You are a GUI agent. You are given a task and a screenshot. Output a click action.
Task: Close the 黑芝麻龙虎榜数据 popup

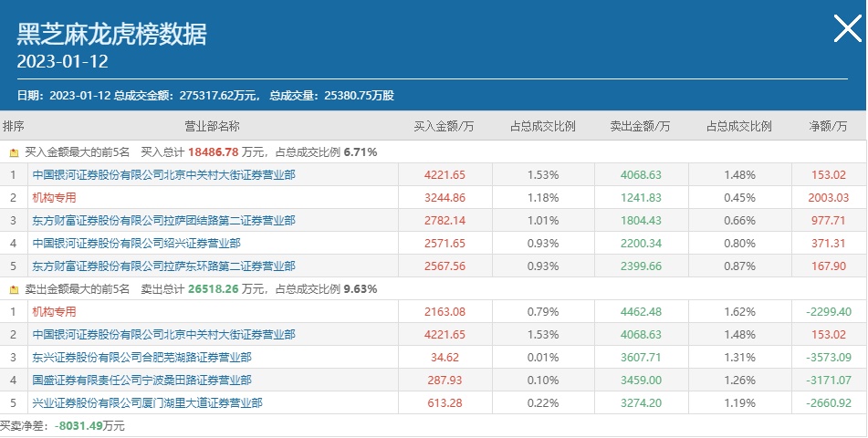coord(847,30)
